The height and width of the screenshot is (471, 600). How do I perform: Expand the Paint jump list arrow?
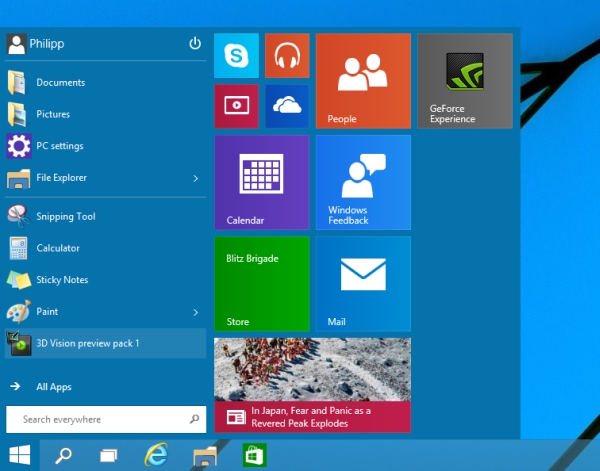tap(196, 312)
